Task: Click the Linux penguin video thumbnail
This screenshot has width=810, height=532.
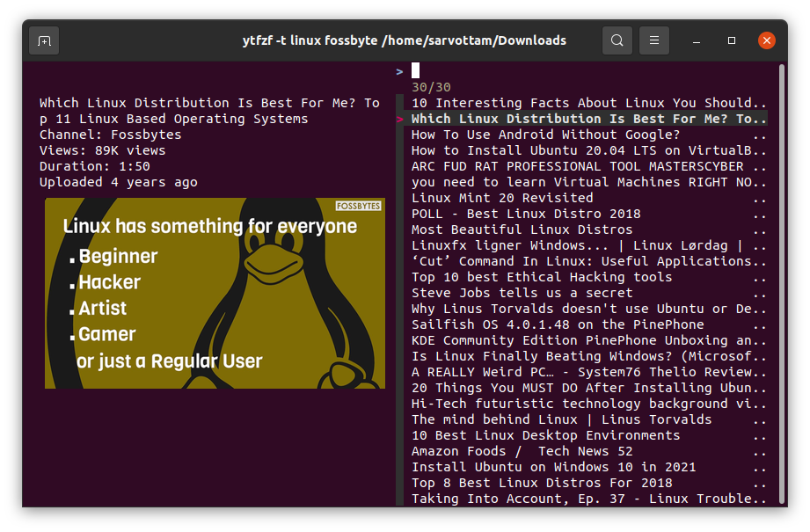Action: click(x=215, y=293)
